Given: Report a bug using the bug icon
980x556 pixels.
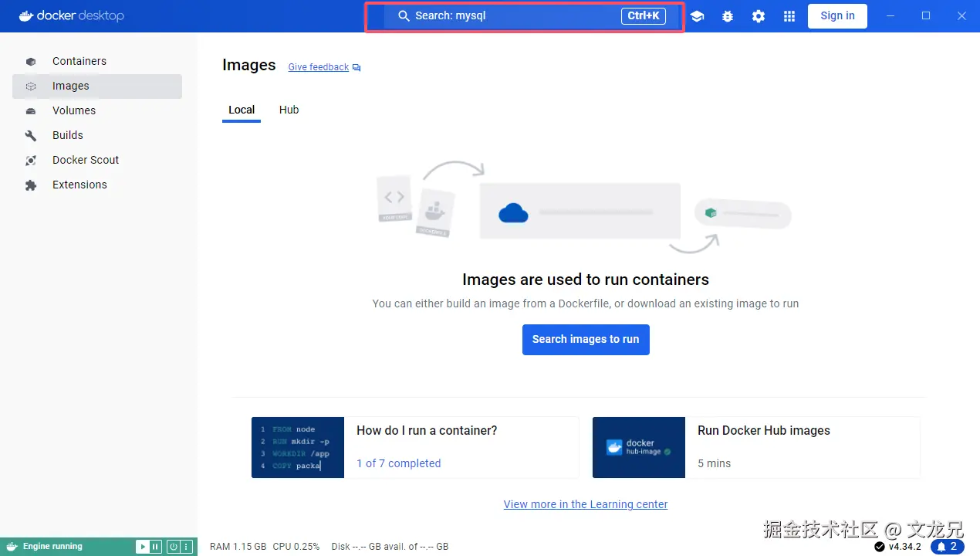Looking at the screenshot, I should (727, 15).
